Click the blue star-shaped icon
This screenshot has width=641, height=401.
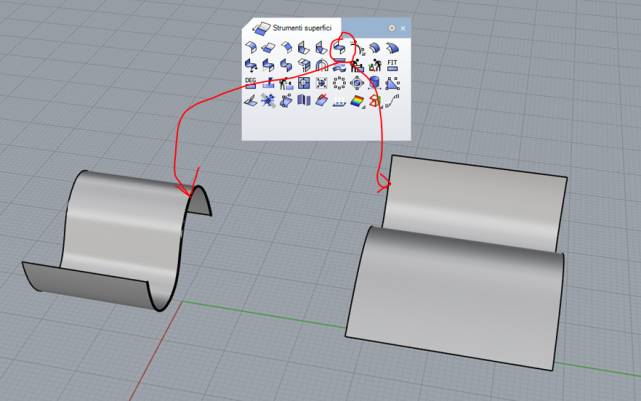tap(268, 101)
